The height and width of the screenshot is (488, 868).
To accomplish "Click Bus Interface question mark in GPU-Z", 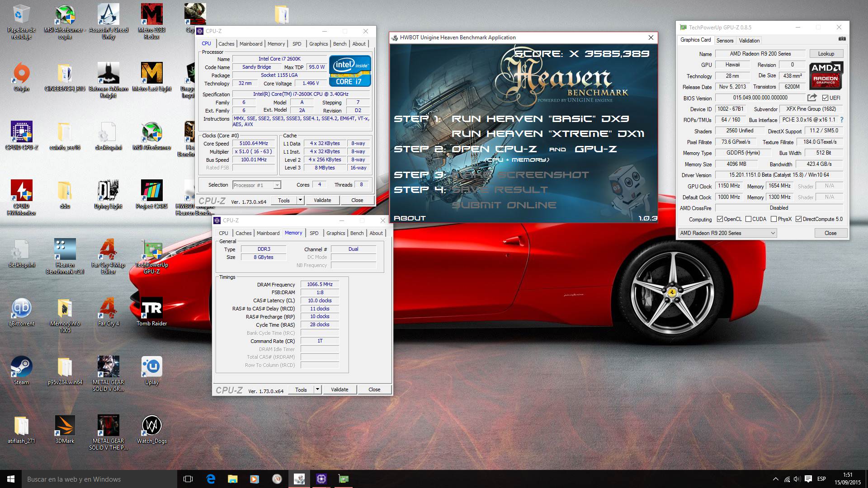I will pos(841,120).
